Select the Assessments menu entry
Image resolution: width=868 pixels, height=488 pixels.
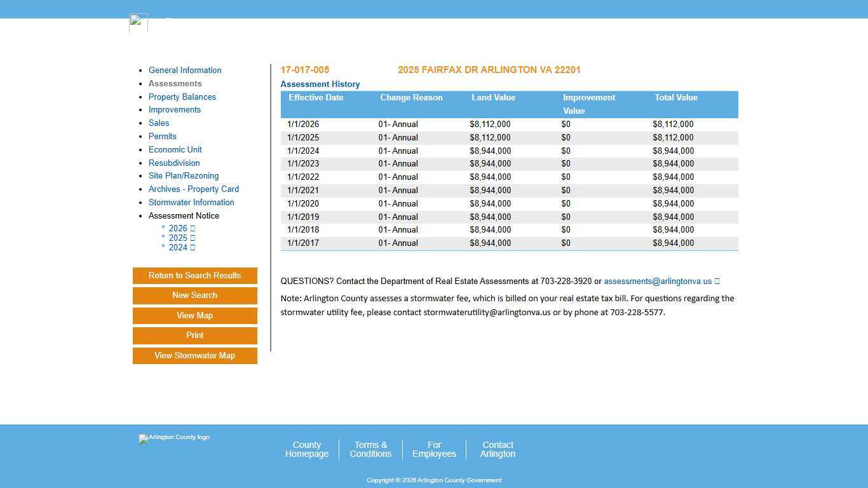[x=175, y=83]
